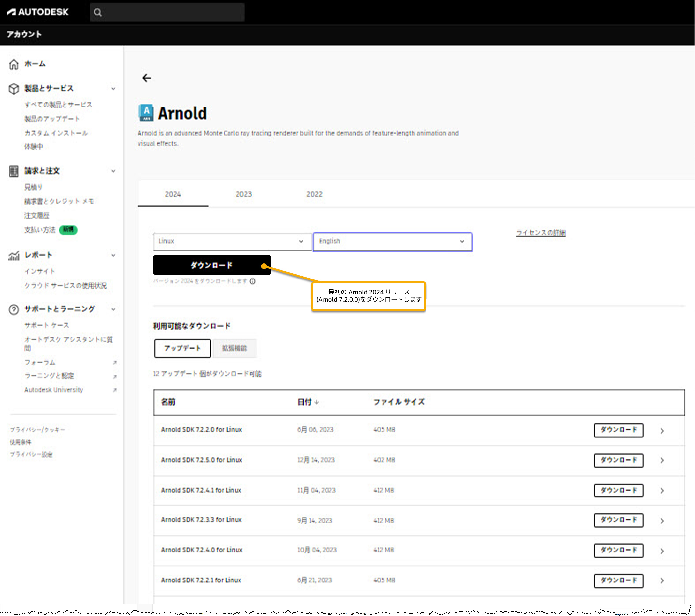Image resolution: width=695 pixels, height=616 pixels.
Task: Switch to the 2023 version tab
Action: [243, 194]
